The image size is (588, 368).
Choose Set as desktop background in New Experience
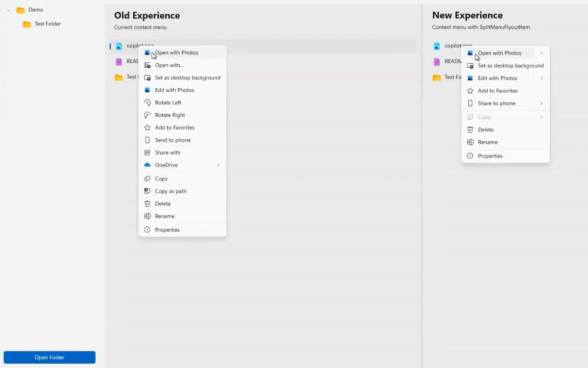pyautogui.click(x=511, y=65)
